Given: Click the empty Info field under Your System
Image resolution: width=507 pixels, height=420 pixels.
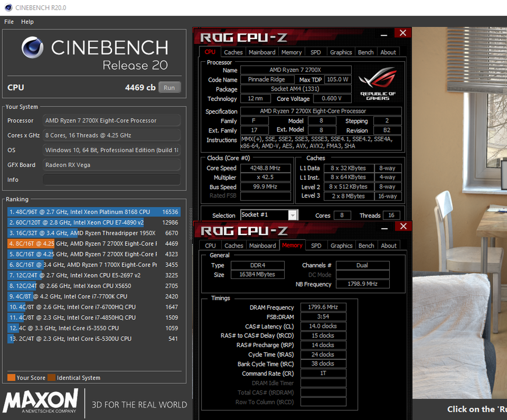Looking at the screenshot, I should point(111,180).
